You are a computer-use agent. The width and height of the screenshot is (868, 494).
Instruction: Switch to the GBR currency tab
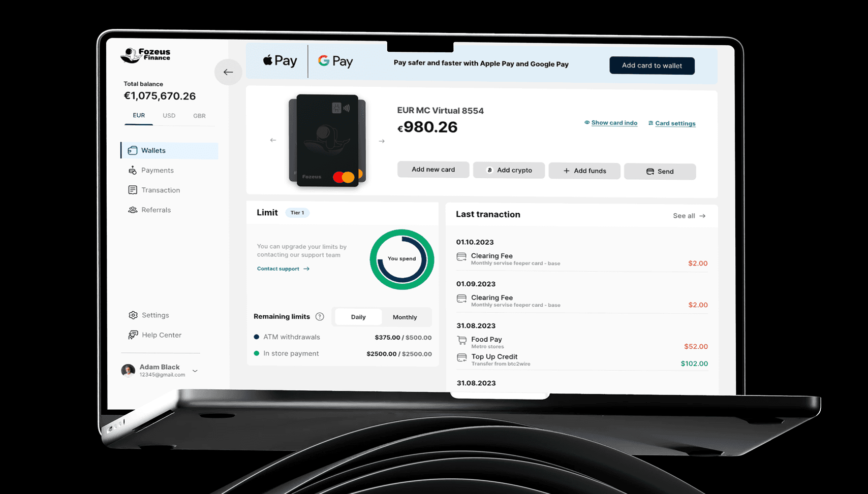click(199, 116)
